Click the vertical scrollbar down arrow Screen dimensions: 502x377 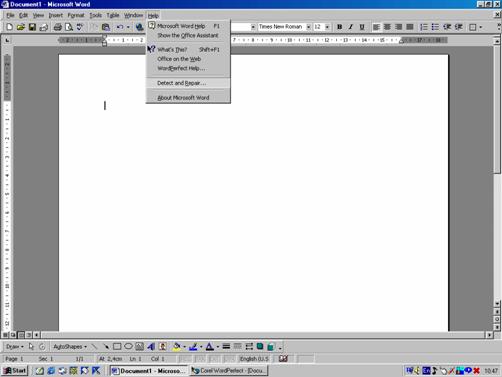click(x=497, y=304)
